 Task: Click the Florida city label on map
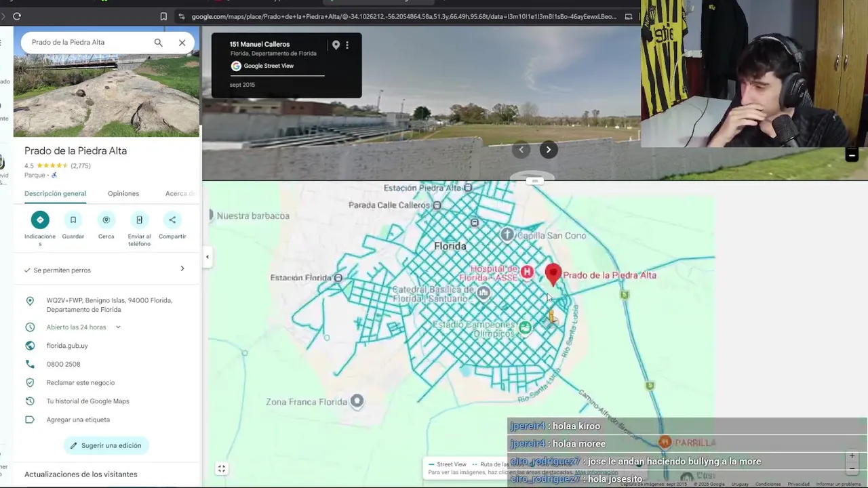450,246
